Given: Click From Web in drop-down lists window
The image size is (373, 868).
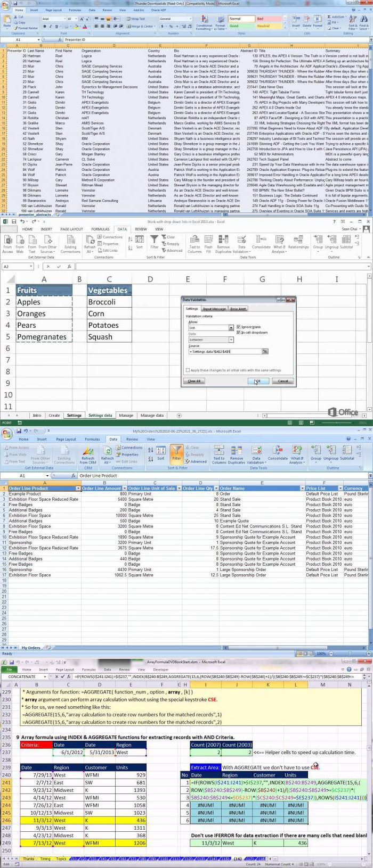Looking at the screenshot, I should pos(20,243).
